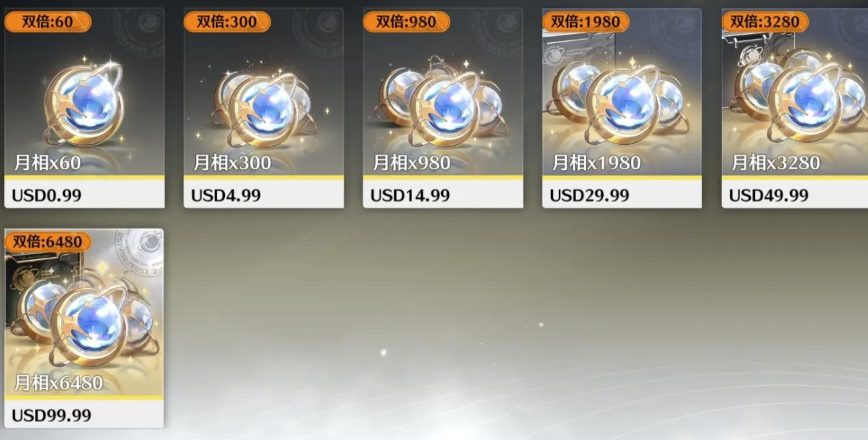868x440 pixels.
Task: Purchase the USD4.99 pack
Action: pyautogui.click(x=264, y=194)
